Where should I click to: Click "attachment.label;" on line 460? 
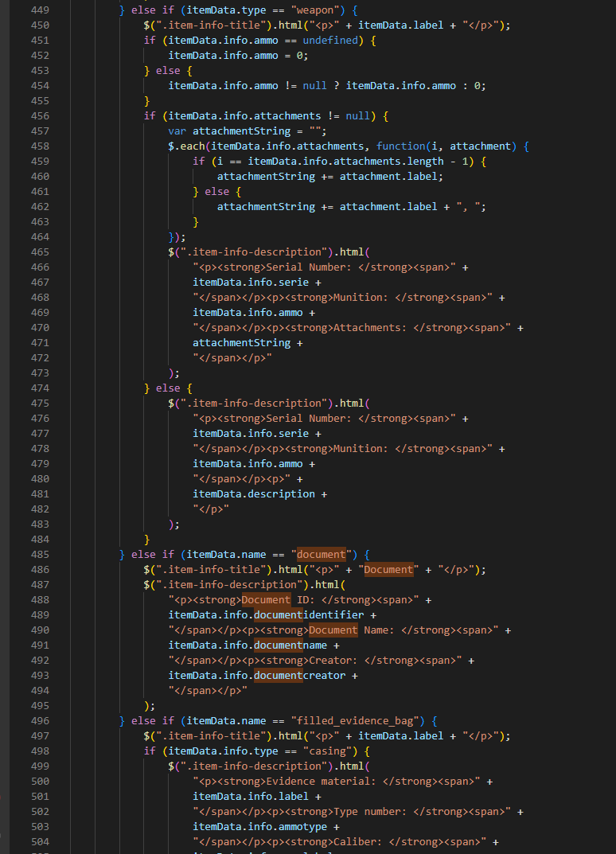coord(392,177)
